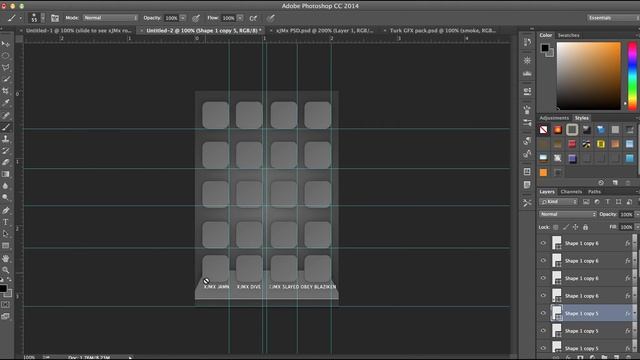Open the layer Kind filter dropdown

coord(558,202)
